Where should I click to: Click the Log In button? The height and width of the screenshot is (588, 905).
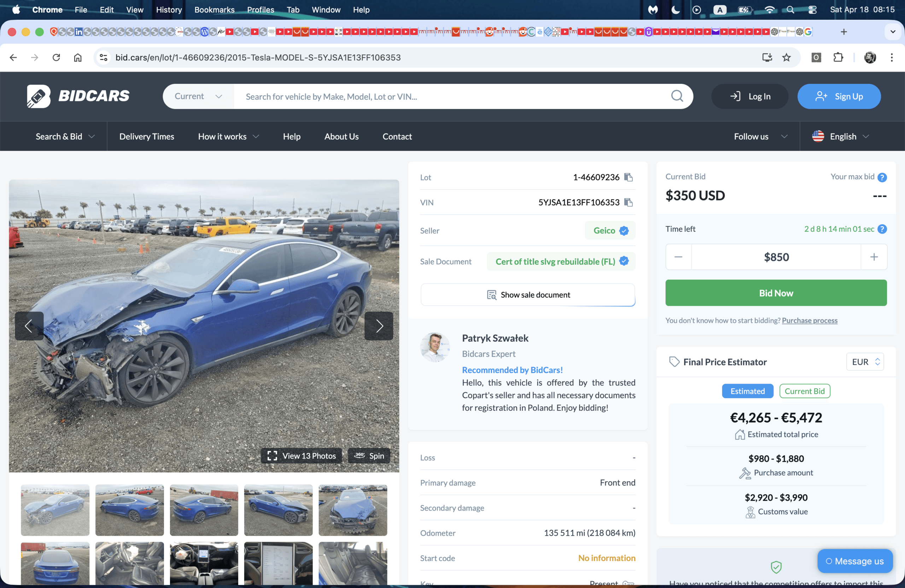pos(749,96)
